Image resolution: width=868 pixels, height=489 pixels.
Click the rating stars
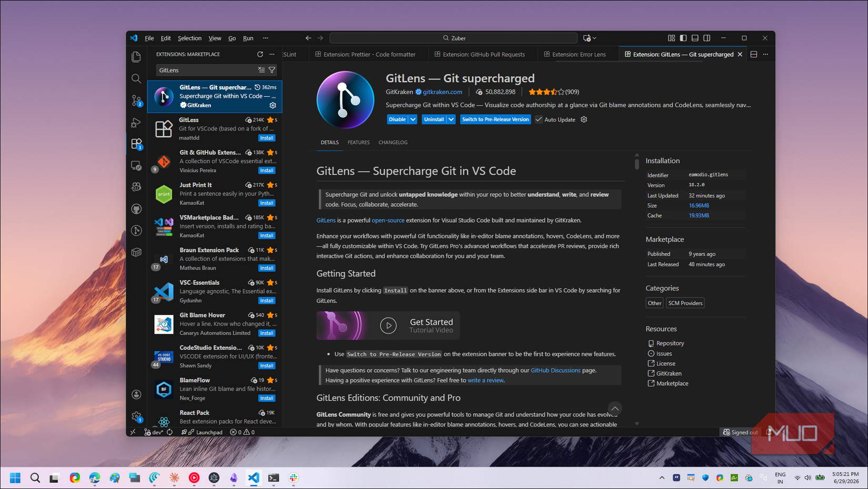[546, 92]
